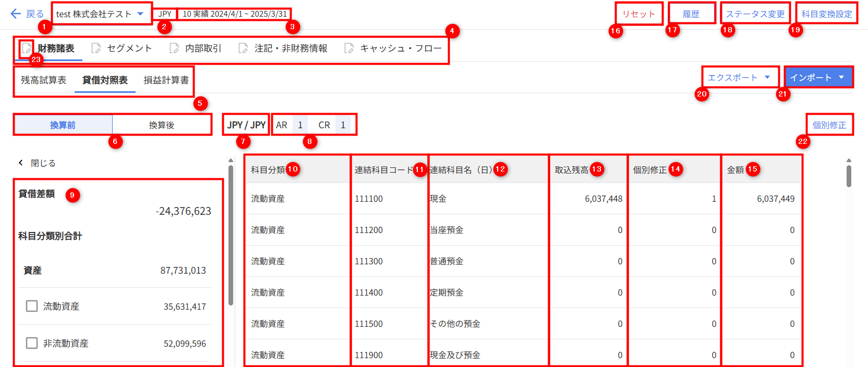This screenshot has width=868, height=367.
Task: Click the document icon beside 内部取引
Action: (174, 48)
